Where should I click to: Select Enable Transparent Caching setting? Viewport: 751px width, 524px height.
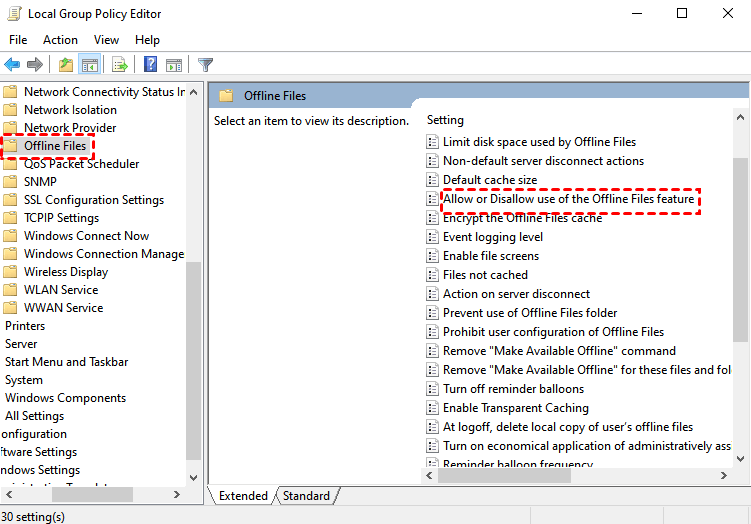pos(515,408)
